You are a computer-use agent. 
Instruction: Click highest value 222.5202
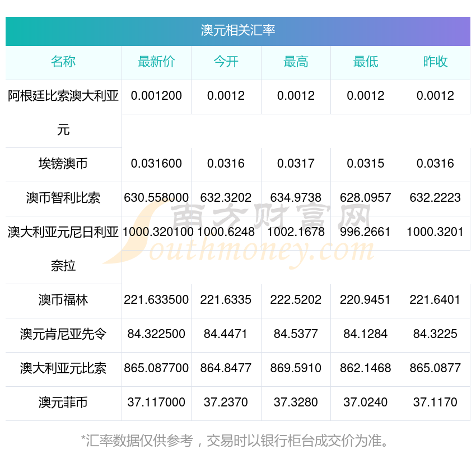pyautogui.click(x=296, y=300)
